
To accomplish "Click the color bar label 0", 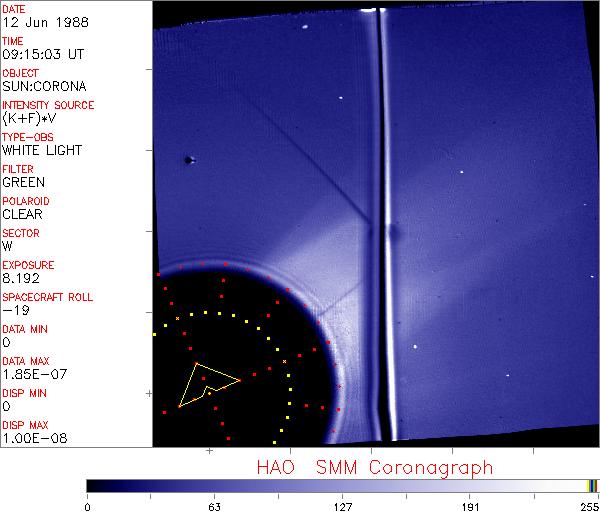I will point(88,507).
